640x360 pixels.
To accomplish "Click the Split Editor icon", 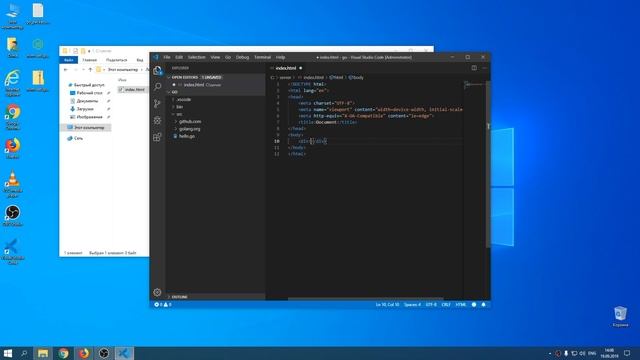I will (474, 68).
